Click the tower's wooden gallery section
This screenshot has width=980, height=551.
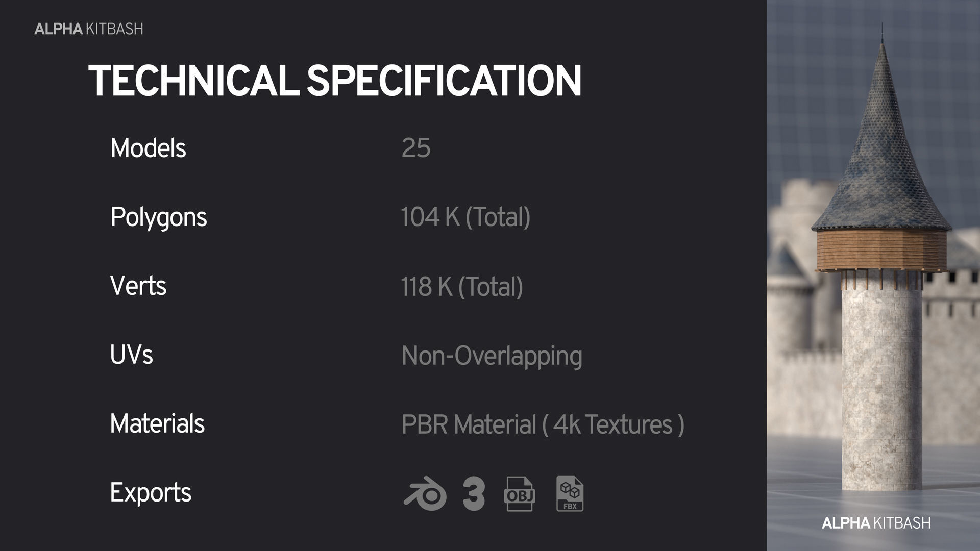(x=882, y=250)
